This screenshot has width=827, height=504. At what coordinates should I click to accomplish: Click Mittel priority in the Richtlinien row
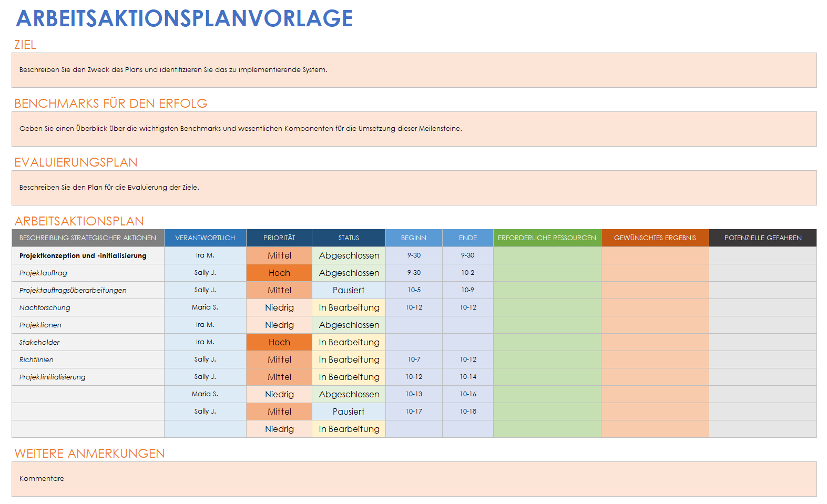click(279, 359)
